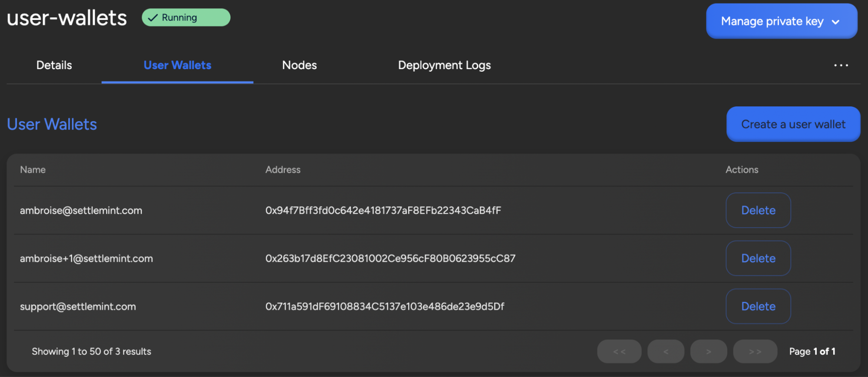The height and width of the screenshot is (377, 868).
Task: Click the user-wallets page title
Action: tap(67, 18)
